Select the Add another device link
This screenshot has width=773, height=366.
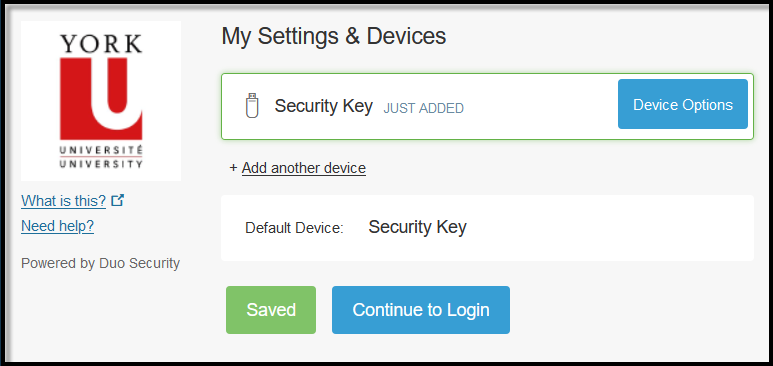coord(304,168)
